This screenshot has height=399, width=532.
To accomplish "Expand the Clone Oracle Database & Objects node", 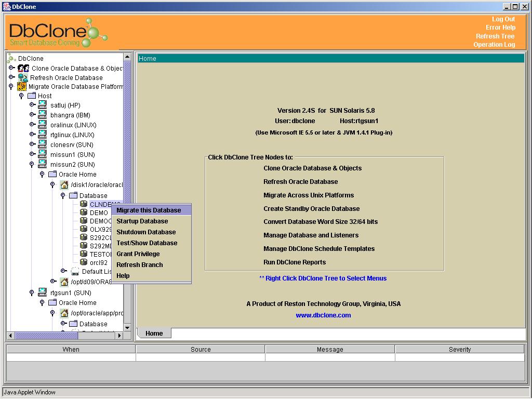I will click(11, 68).
